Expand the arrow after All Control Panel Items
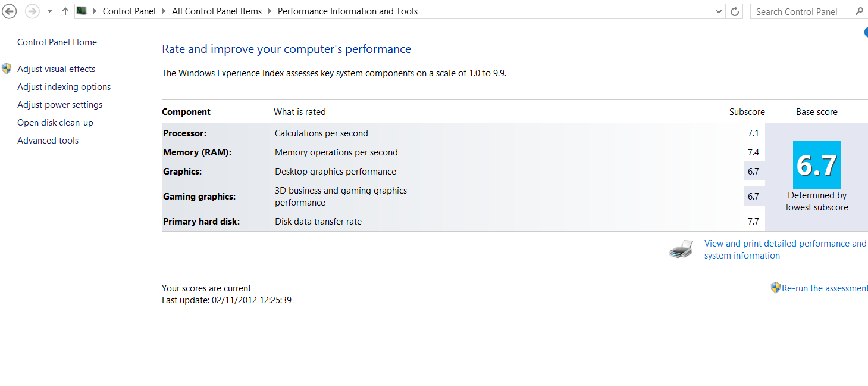This screenshot has width=868, height=386. click(x=270, y=11)
